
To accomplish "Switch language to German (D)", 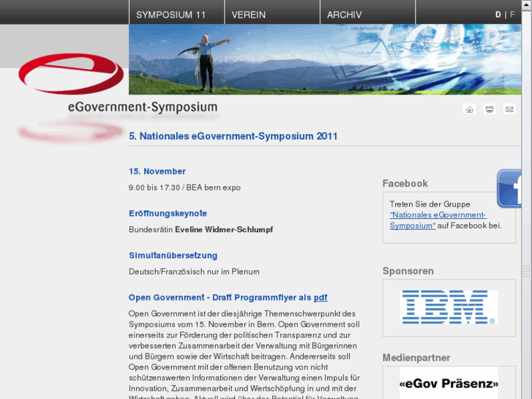I will click(x=498, y=15).
